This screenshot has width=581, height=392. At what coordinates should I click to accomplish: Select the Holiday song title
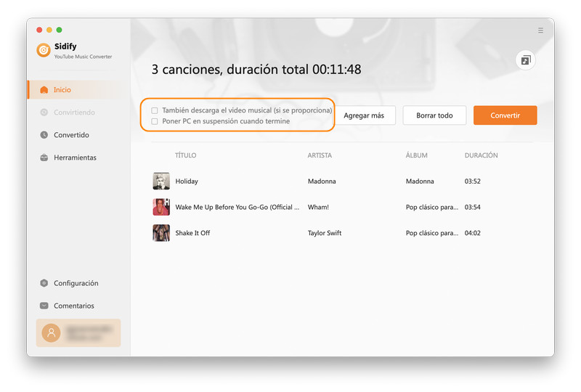pyautogui.click(x=187, y=181)
